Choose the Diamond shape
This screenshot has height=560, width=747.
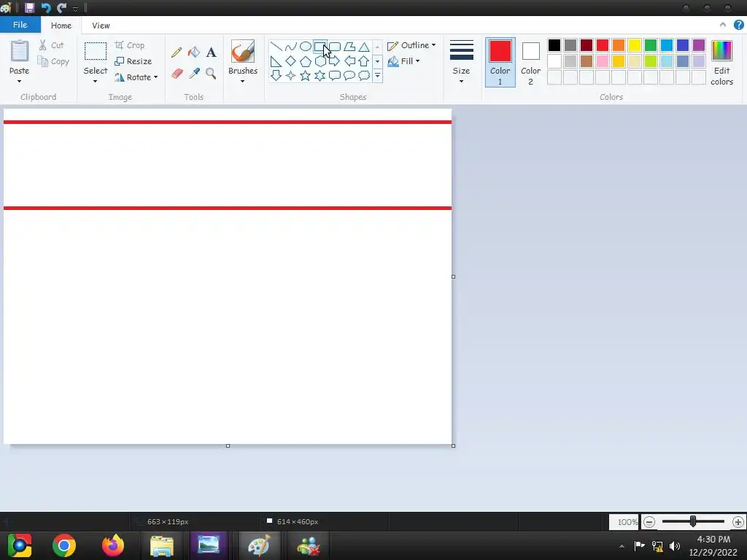coord(290,61)
